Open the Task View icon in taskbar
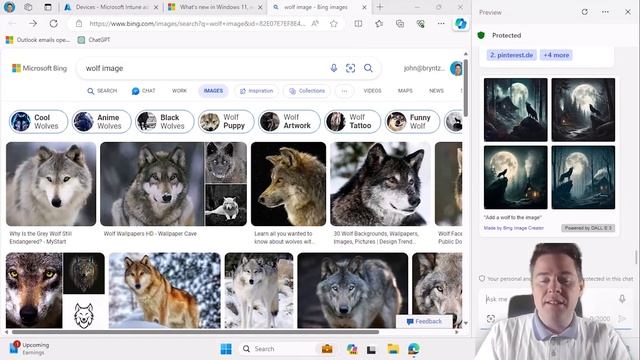640x360 pixels. [371, 349]
